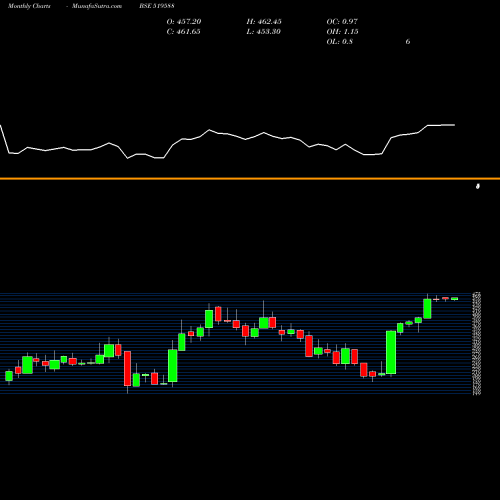Image resolution: width=500 pixels, height=500 pixels.
Task: Click the OH: 1.15 value
Action: click(x=342, y=32)
